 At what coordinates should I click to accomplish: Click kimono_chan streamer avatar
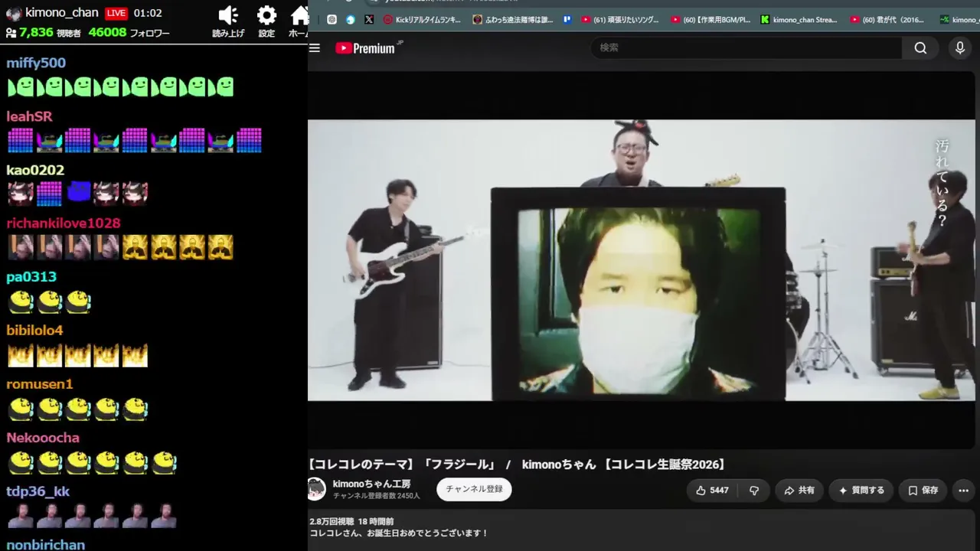point(14,13)
